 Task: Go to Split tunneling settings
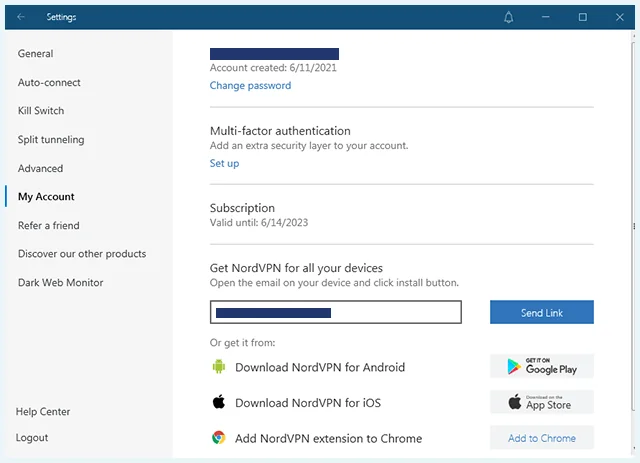click(51, 140)
